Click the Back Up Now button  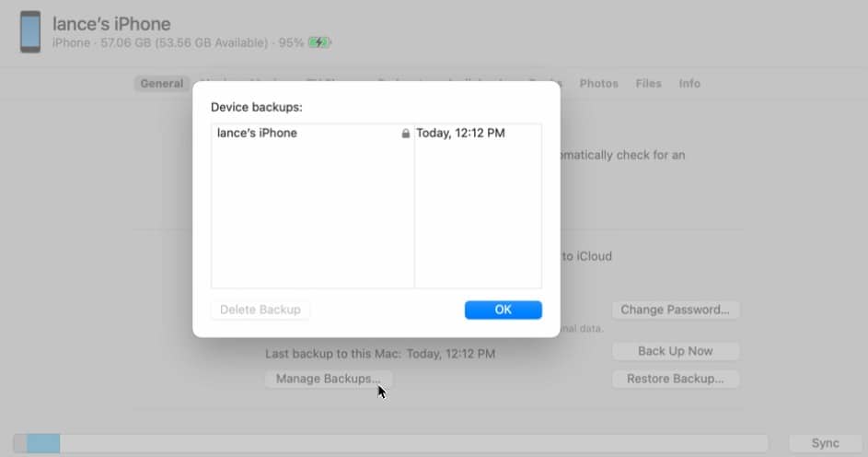pos(675,351)
